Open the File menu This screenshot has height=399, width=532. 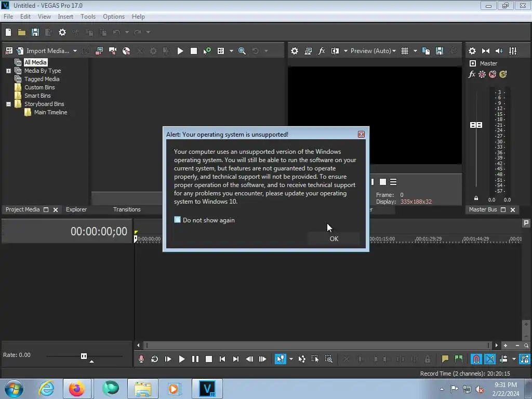click(x=8, y=17)
